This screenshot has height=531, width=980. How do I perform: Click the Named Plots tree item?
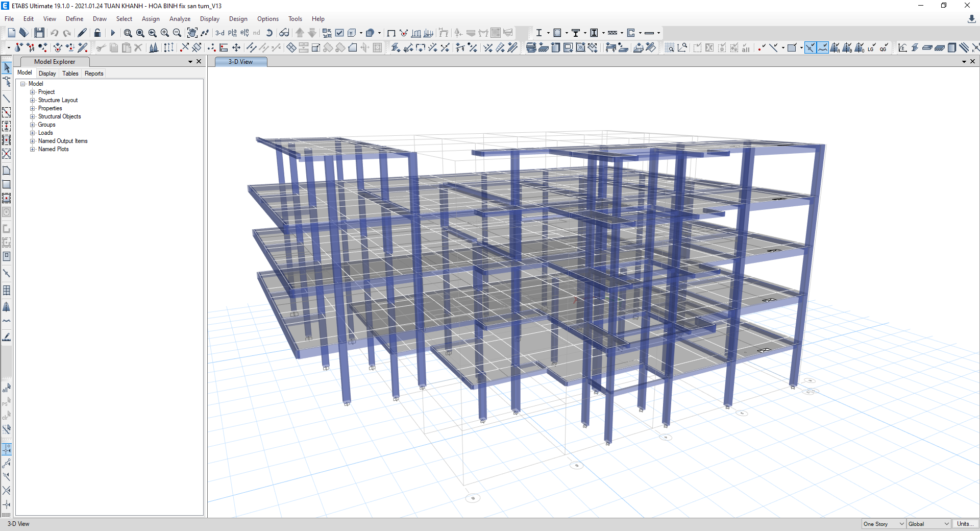[x=53, y=149]
